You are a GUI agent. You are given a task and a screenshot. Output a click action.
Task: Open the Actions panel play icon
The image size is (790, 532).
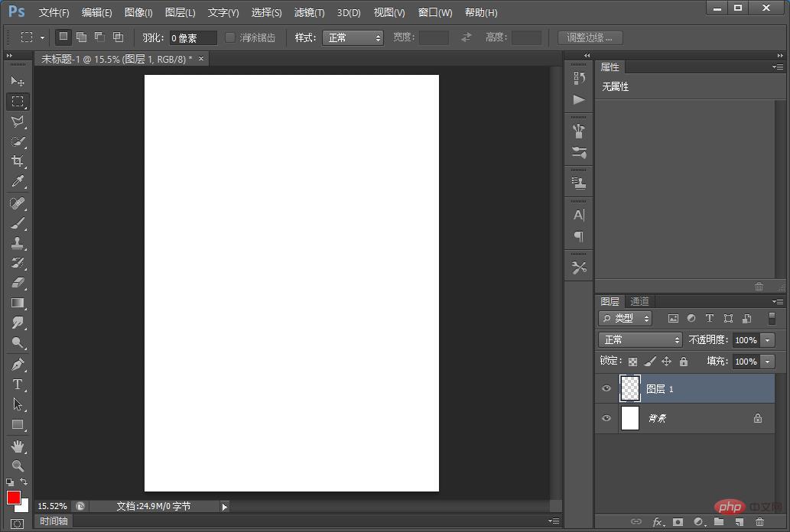coord(579,99)
